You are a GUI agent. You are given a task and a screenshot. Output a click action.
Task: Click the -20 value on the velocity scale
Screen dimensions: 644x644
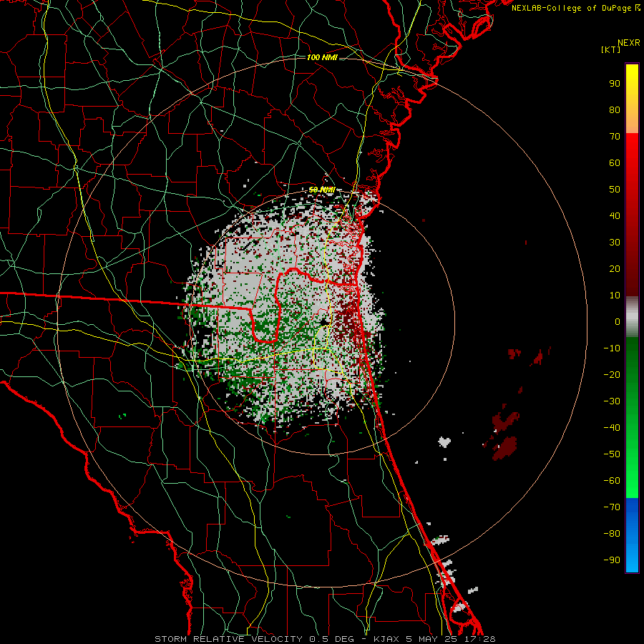[612, 375]
